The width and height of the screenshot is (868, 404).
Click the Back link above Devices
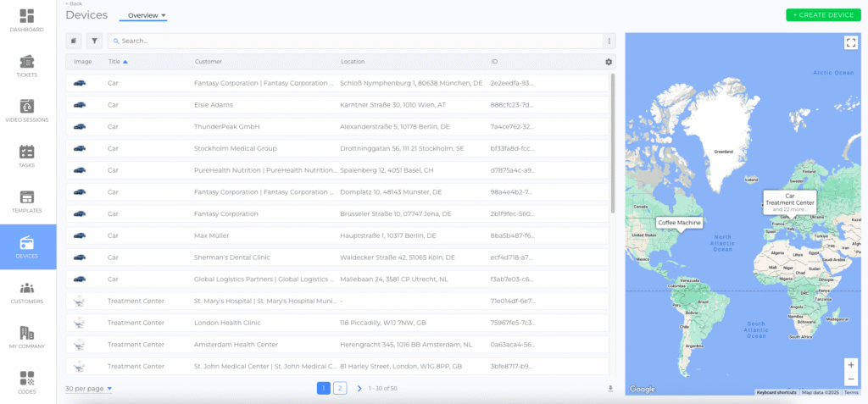74,3
